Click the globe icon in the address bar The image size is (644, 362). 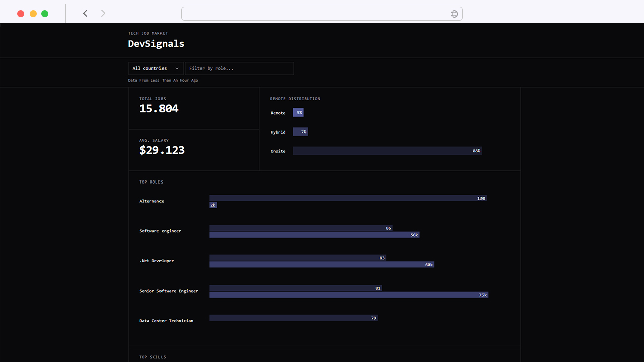pos(454,14)
